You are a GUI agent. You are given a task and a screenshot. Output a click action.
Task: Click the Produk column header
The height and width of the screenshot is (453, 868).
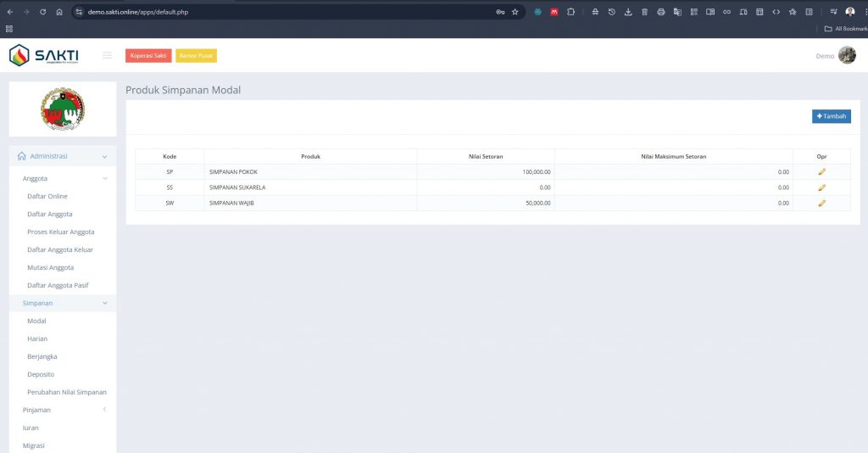coord(310,156)
